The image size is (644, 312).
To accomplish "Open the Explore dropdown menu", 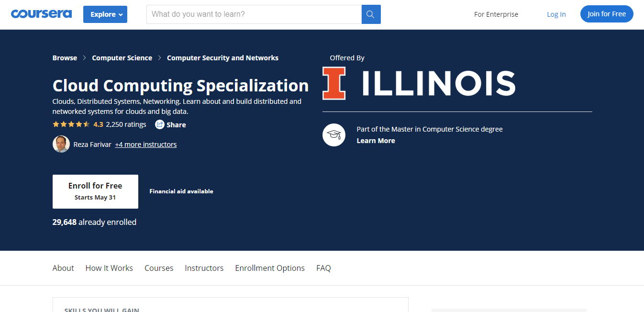I will [x=105, y=14].
